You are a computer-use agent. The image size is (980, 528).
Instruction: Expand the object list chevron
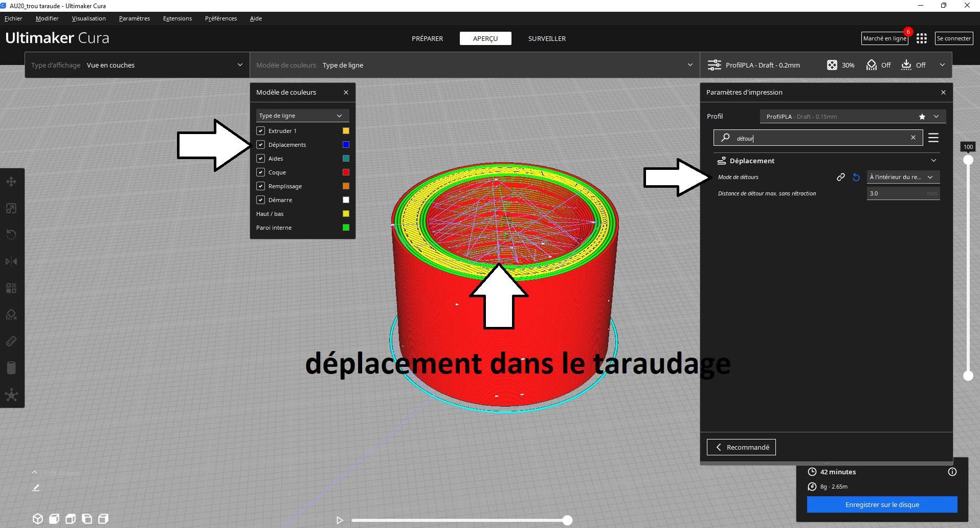pyautogui.click(x=34, y=472)
